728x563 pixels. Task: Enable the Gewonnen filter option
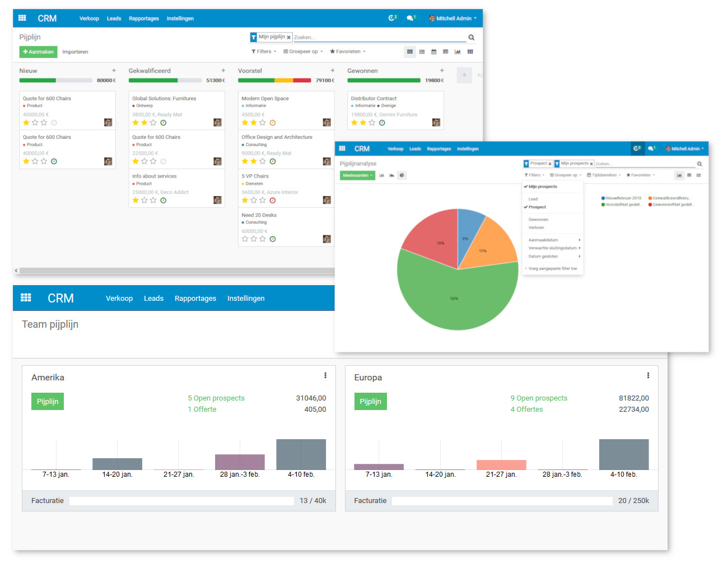click(x=538, y=220)
